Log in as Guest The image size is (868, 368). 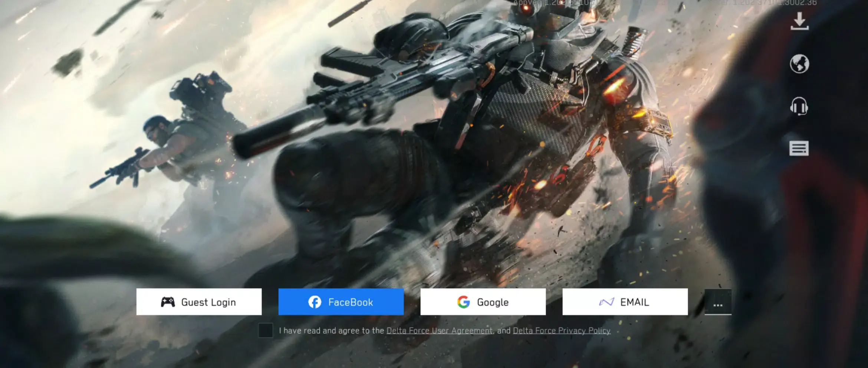[x=199, y=302]
